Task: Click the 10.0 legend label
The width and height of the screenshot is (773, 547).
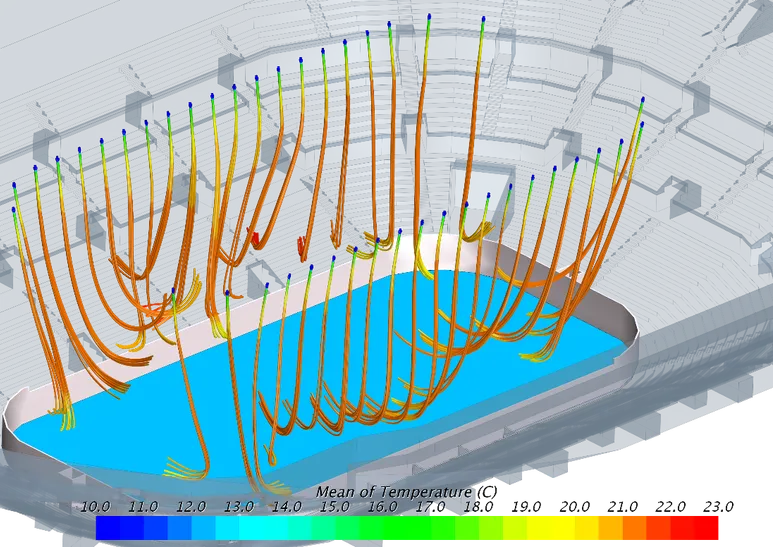Action: point(96,507)
